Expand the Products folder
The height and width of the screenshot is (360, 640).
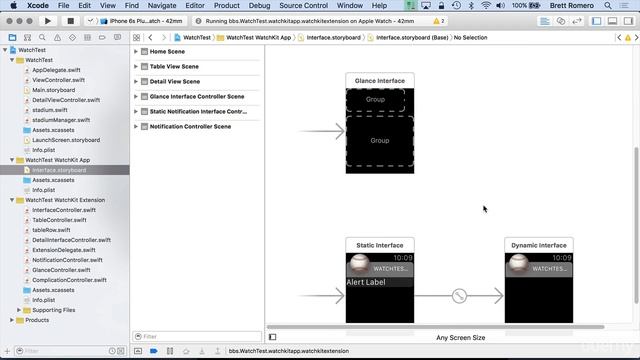click(x=12, y=320)
